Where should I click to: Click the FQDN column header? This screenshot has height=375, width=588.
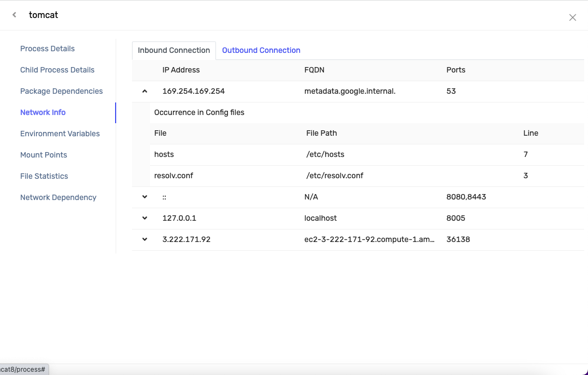(x=314, y=70)
